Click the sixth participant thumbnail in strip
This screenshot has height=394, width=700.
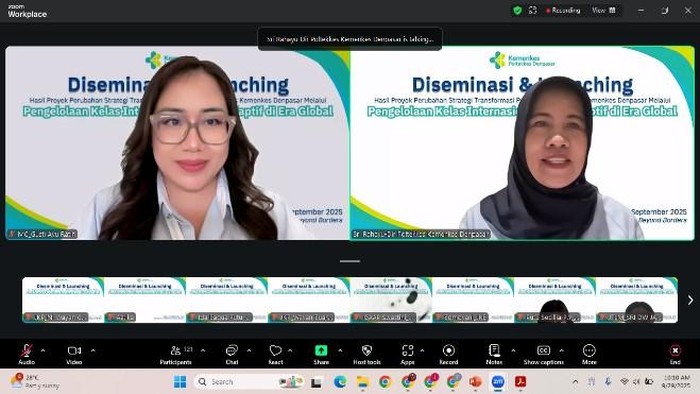[473, 300]
